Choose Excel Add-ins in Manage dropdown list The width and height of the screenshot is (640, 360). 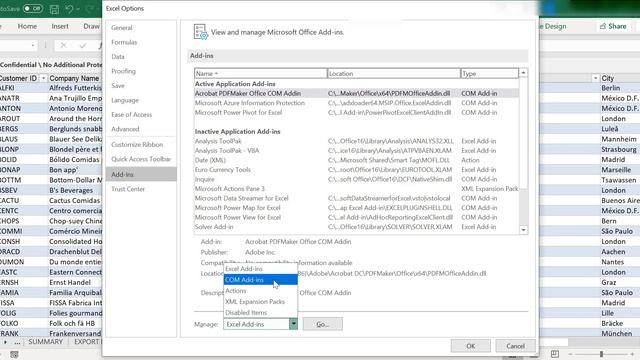pos(260,269)
